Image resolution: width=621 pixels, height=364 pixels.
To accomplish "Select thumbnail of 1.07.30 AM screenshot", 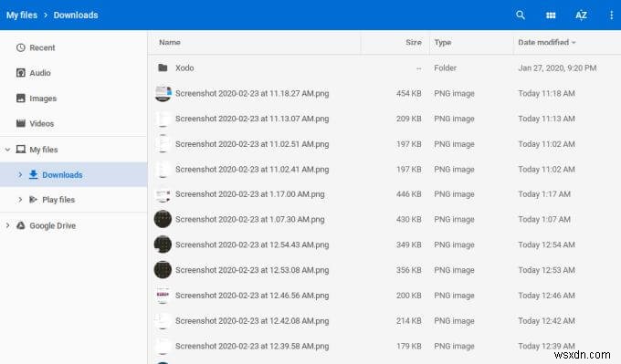I will pos(163,219).
